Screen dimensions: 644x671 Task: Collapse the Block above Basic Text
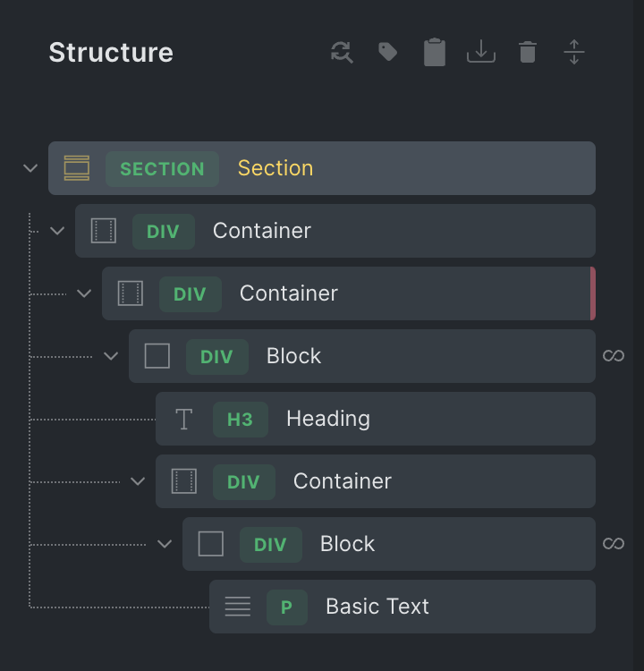[x=165, y=544]
